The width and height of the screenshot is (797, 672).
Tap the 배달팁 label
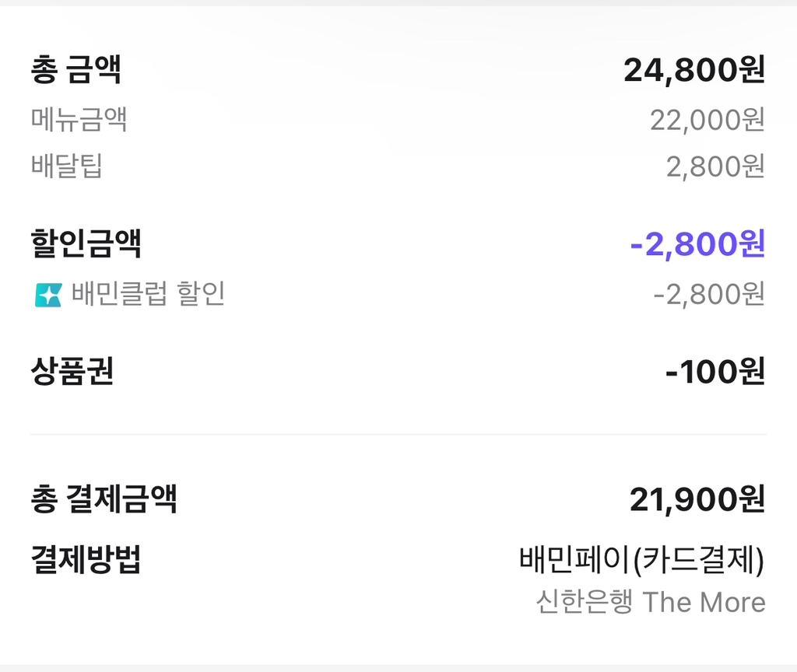coord(66,166)
